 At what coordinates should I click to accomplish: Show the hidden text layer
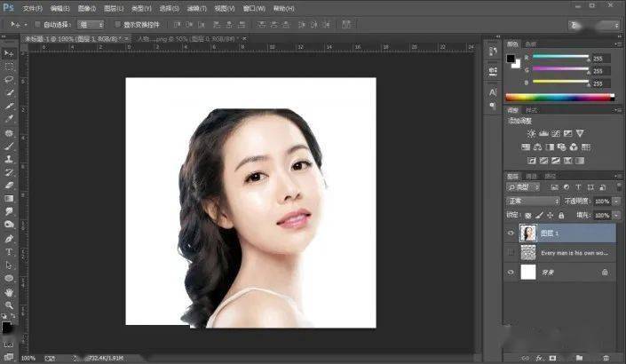(x=511, y=252)
